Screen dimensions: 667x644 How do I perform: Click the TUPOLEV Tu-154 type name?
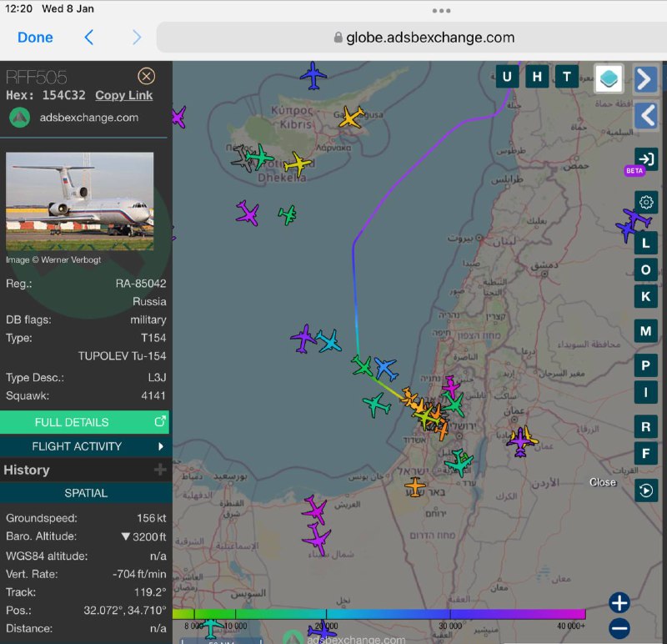[x=122, y=356]
